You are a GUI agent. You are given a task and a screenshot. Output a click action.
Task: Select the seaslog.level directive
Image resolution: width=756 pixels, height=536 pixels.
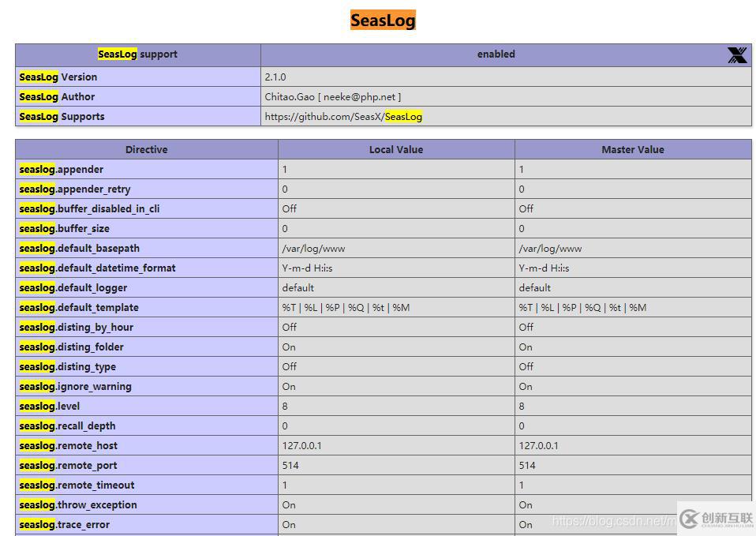[49, 407]
